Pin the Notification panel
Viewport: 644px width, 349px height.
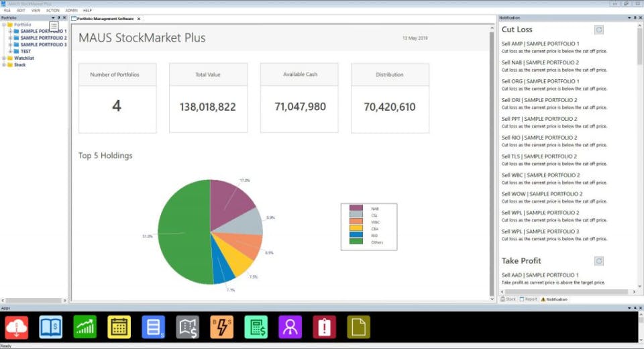tap(635, 17)
